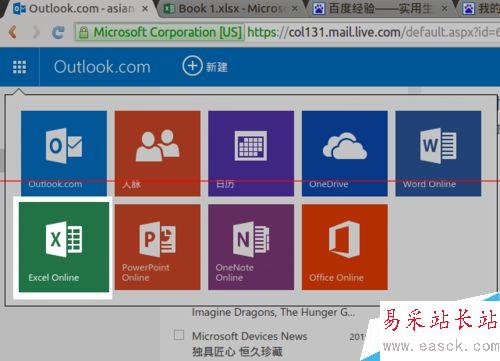
Task: Launch Word Online tile
Action: coord(438,153)
